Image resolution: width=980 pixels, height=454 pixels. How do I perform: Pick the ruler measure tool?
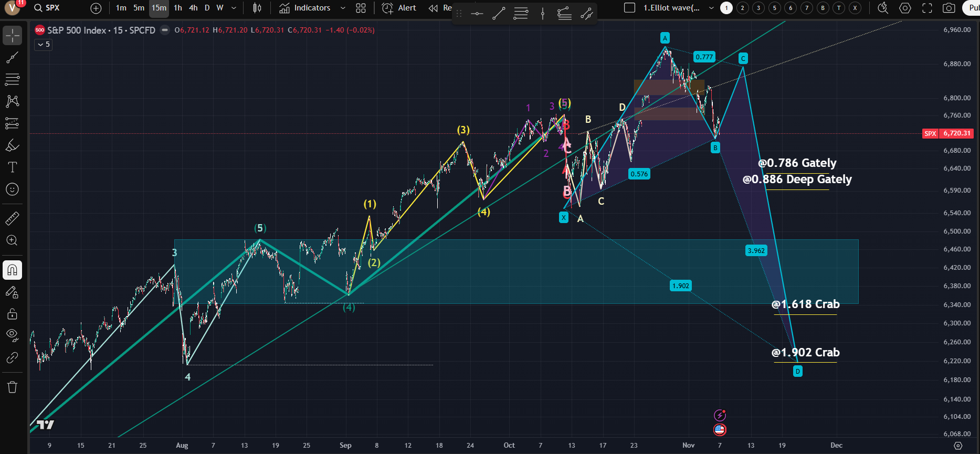point(12,218)
